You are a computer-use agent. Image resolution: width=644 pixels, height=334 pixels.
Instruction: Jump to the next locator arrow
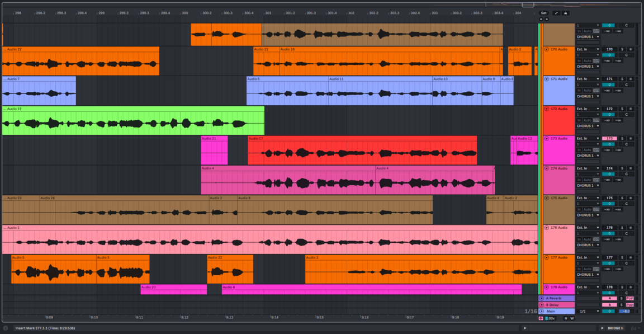coord(546,19)
